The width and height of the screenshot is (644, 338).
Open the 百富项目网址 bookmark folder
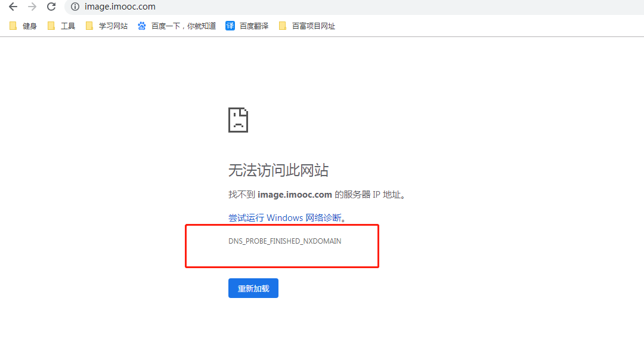click(307, 26)
